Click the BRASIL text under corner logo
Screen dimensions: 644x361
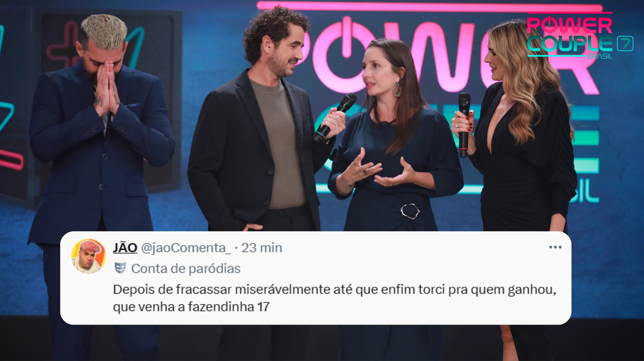tap(600, 56)
